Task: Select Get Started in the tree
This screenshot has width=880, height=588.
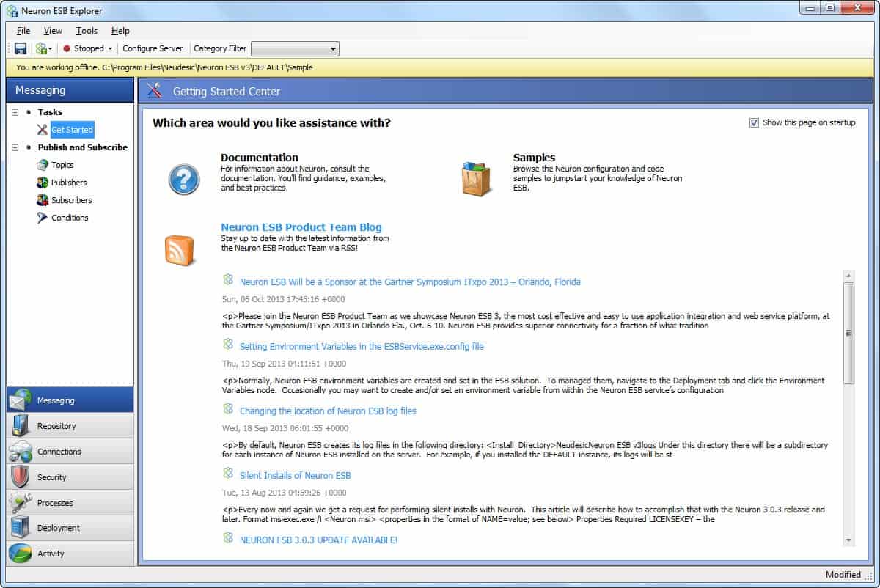Action: tap(72, 130)
